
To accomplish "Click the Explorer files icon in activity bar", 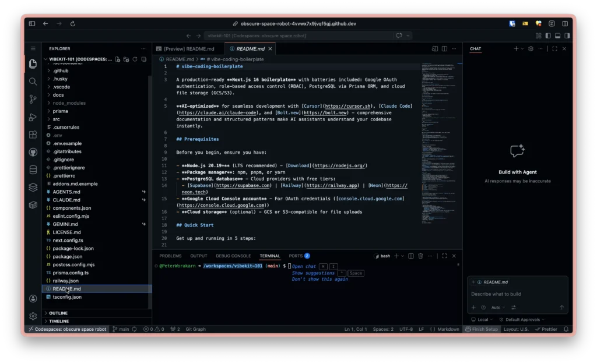I will click(x=33, y=63).
